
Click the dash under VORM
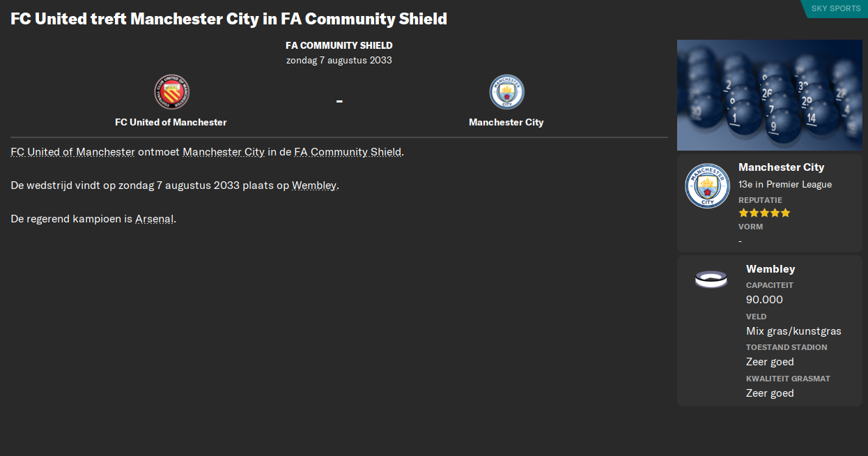[741, 240]
